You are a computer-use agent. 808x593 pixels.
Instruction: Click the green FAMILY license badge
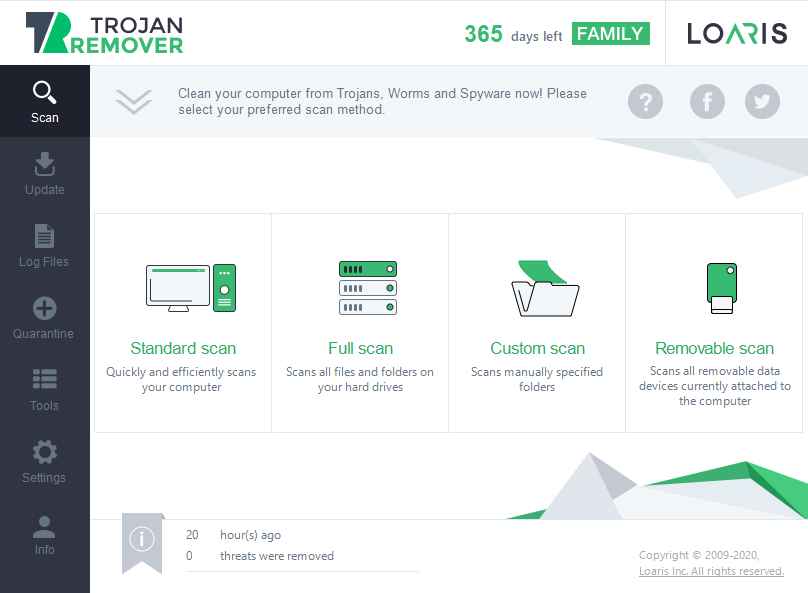click(x=611, y=34)
